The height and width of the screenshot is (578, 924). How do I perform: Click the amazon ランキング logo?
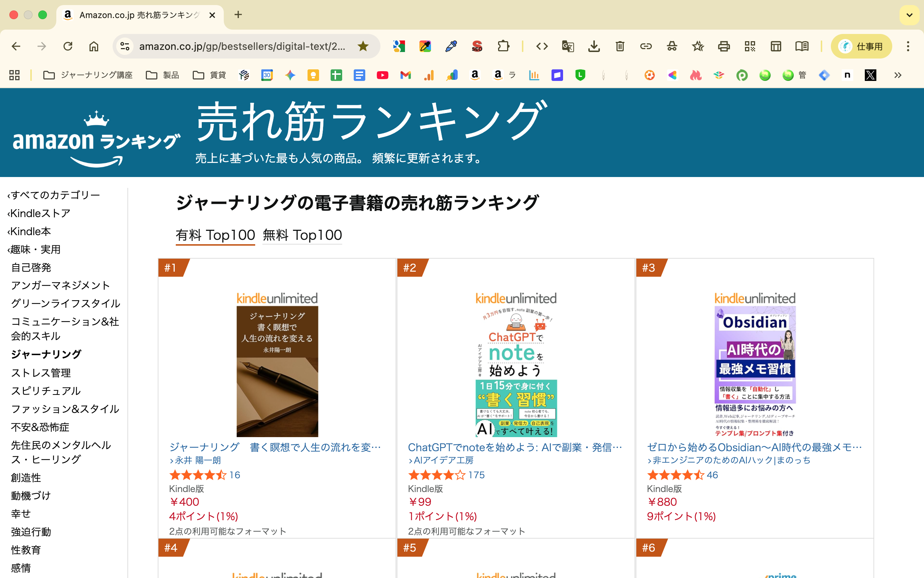point(96,138)
